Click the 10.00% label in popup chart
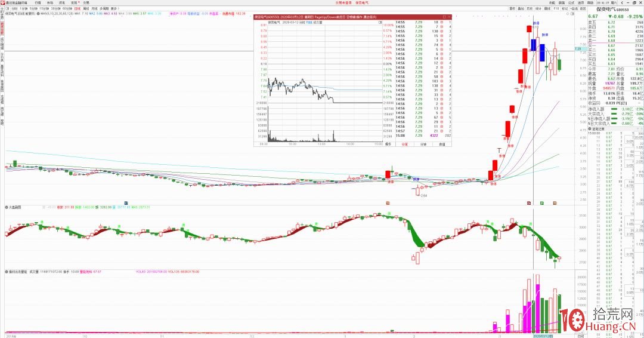 click(x=388, y=26)
